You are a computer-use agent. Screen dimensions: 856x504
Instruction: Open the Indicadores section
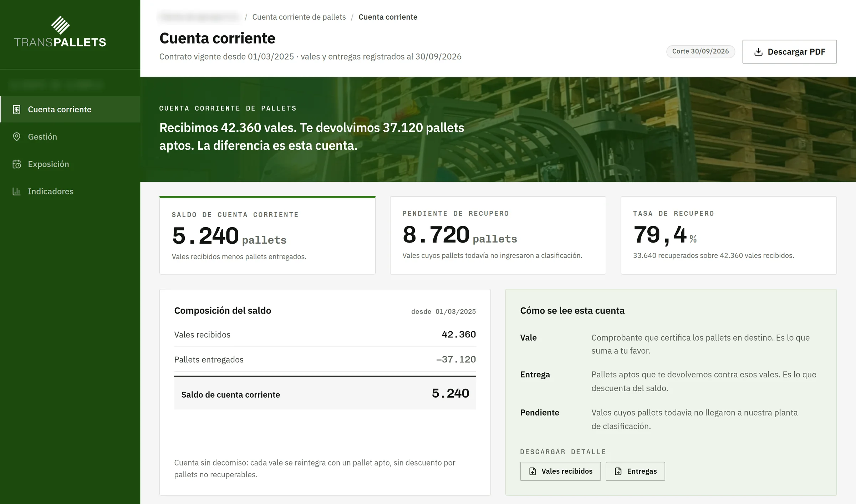coord(70,192)
